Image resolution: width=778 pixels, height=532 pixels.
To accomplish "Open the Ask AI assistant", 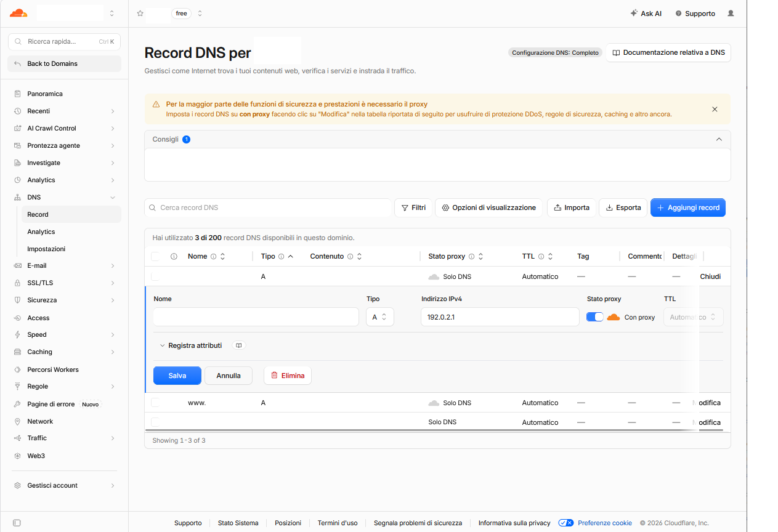I will pyautogui.click(x=646, y=13).
